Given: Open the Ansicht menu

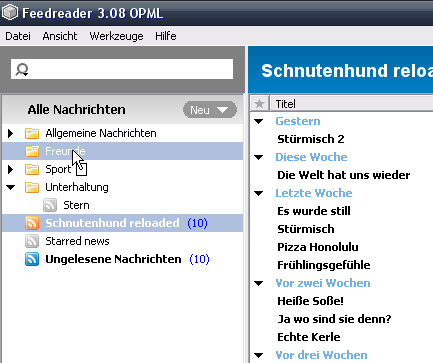Looking at the screenshot, I should pos(60,36).
